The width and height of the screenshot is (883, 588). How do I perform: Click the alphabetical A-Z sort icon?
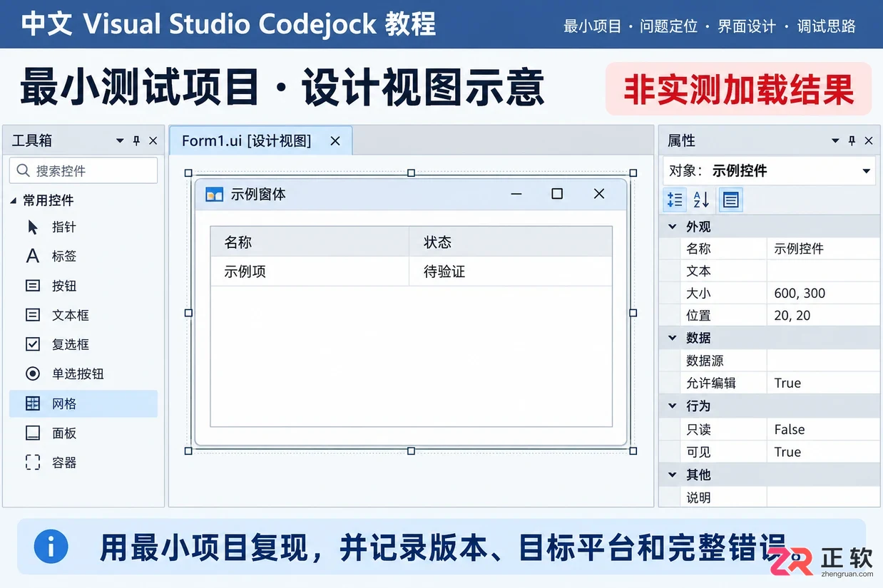click(702, 200)
